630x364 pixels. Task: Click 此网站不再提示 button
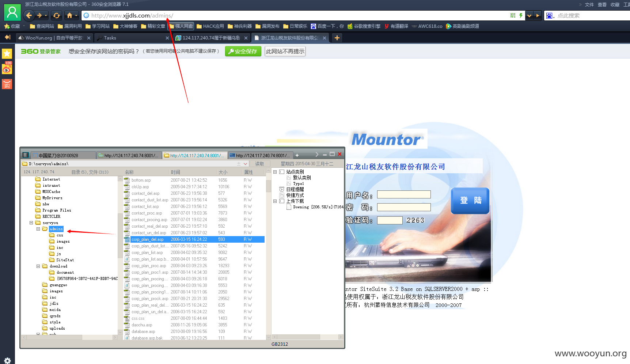coord(285,52)
